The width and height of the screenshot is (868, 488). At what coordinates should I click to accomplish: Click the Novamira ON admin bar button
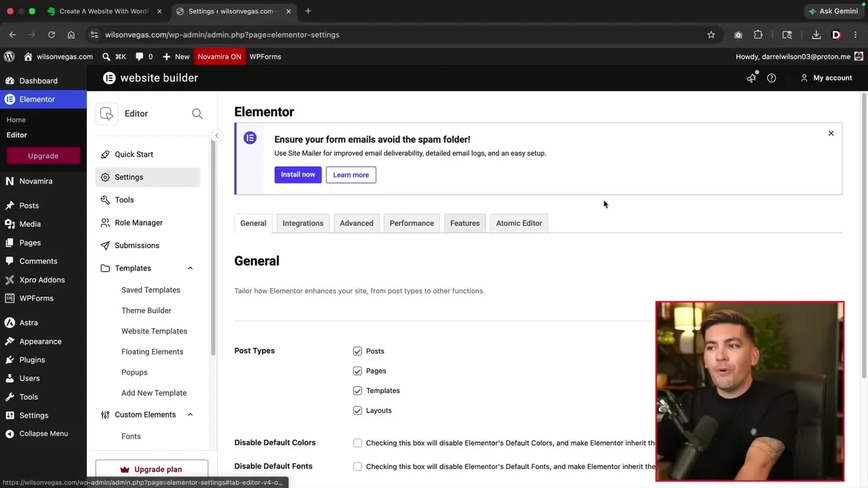[219, 56]
